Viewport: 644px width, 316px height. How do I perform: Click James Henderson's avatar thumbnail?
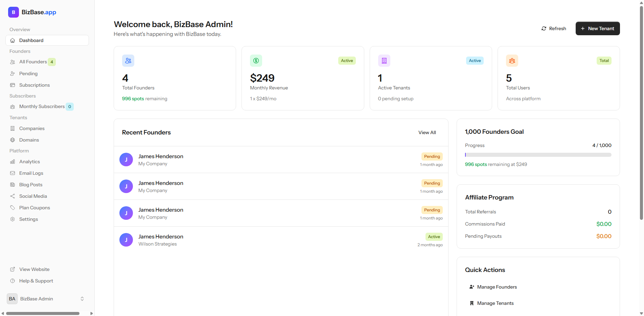pyautogui.click(x=126, y=159)
